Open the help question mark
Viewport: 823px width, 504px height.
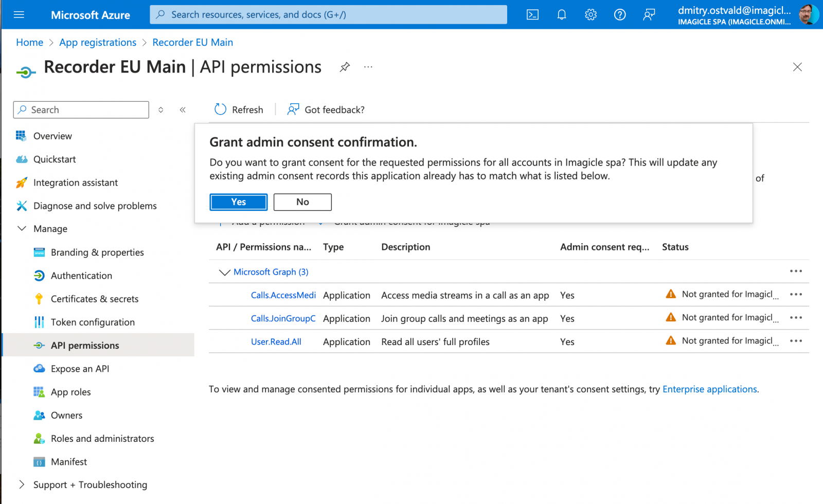(620, 15)
